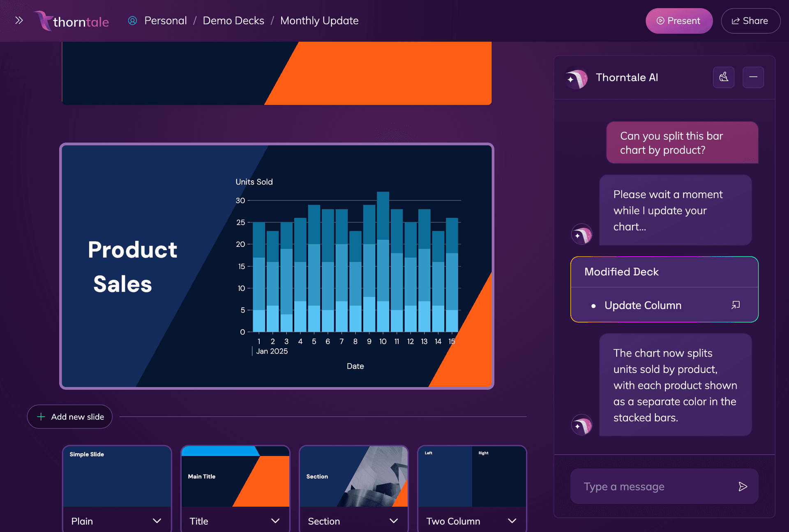Open the Update Column change via jump icon
Viewport: 789px width, 532px height.
click(735, 305)
